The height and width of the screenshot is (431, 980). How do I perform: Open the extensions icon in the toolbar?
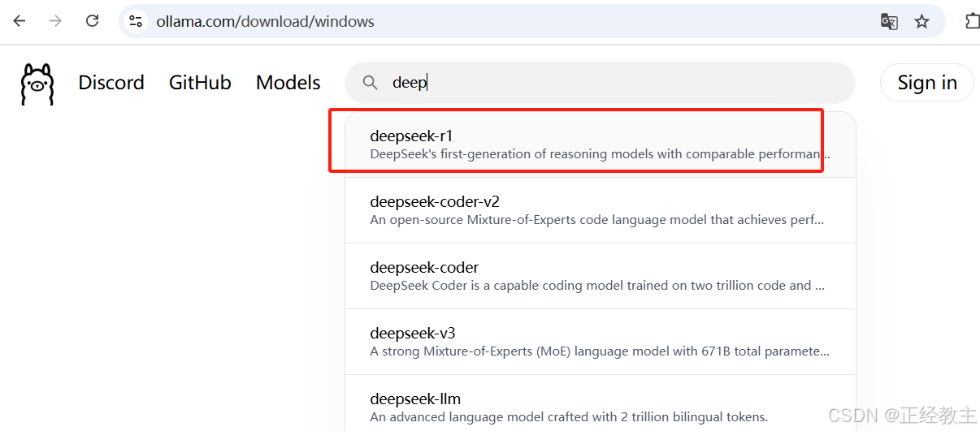tap(972, 21)
